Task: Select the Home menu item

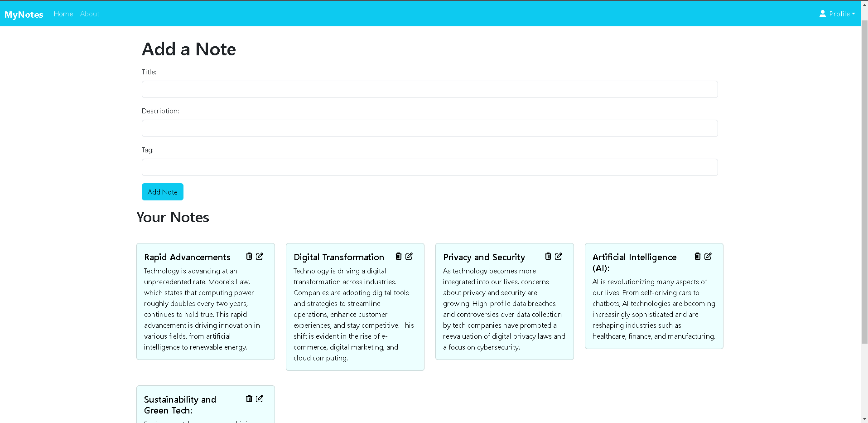Action: pyautogui.click(x=63, y=14)
